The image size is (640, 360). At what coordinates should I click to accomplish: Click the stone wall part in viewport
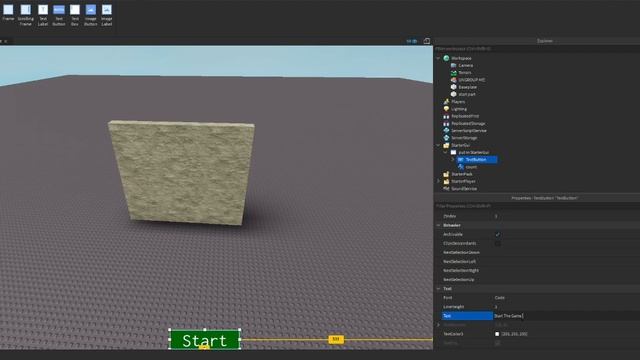pyautogui.click(x=182, y=172)
